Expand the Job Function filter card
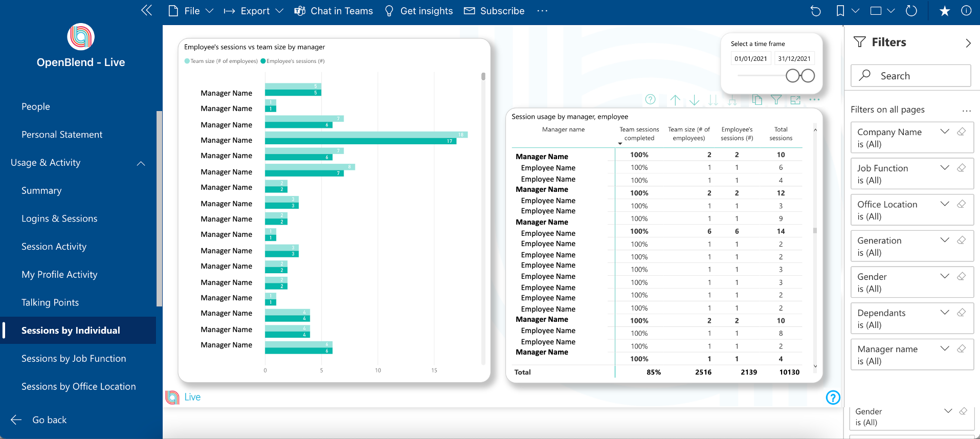The width and height of the screenshot is (980, 439). [x=945, y=168]
